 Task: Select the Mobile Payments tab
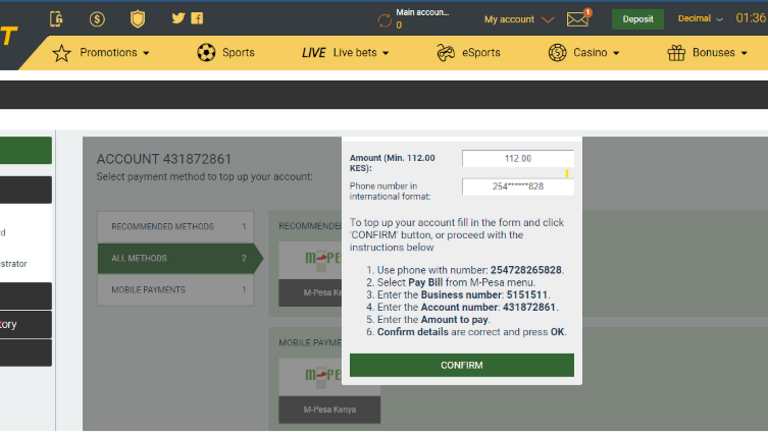[175, 290]
